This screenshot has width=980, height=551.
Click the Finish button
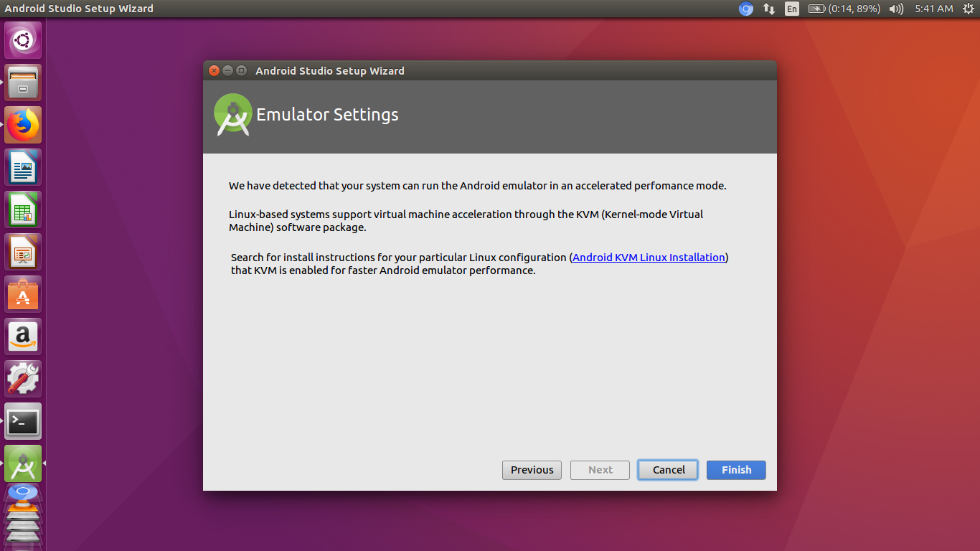point(736,470)
